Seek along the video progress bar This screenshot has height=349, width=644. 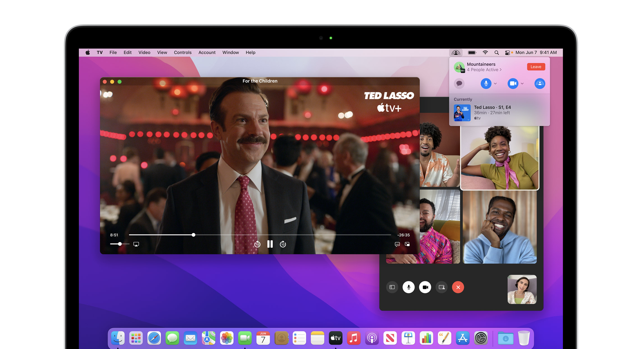(x=260, y=235)
